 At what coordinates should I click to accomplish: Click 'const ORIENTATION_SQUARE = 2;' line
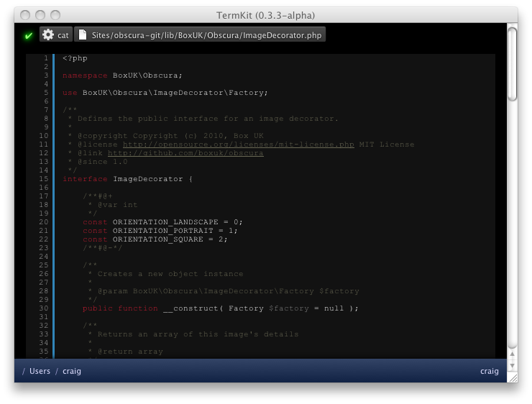point(155,239)
